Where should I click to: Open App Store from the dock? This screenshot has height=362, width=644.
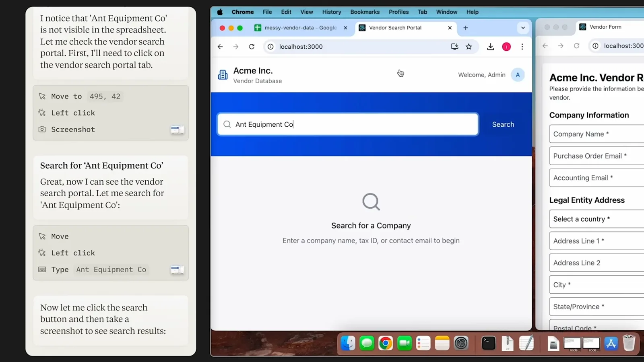pyautogui.click(x=611, y=343)
